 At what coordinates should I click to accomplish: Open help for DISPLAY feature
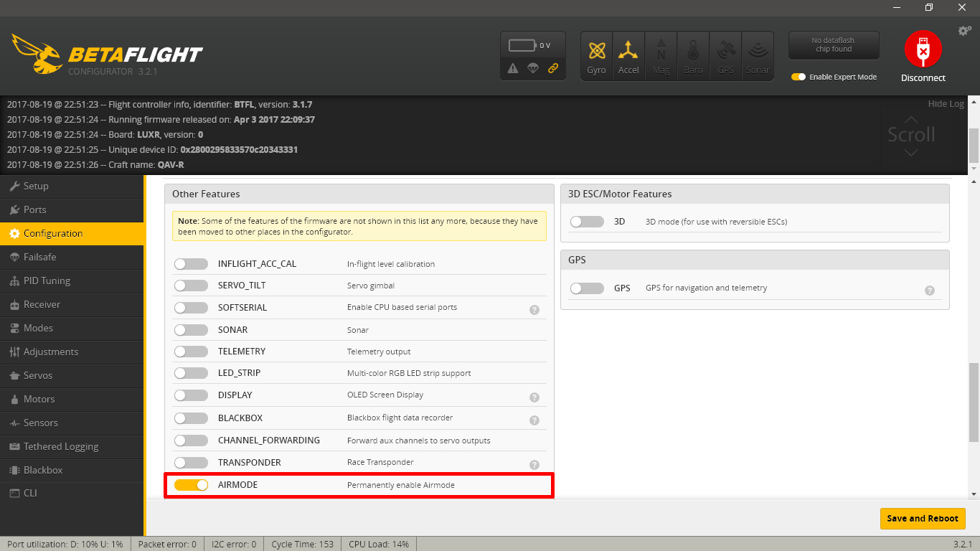point(534,397)
